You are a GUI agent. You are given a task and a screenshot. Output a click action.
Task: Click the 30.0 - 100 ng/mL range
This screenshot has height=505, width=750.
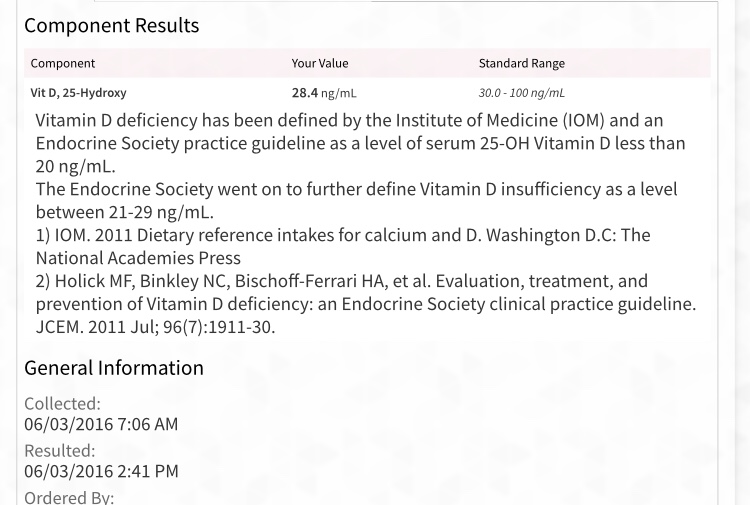click(x=522, y=93)
